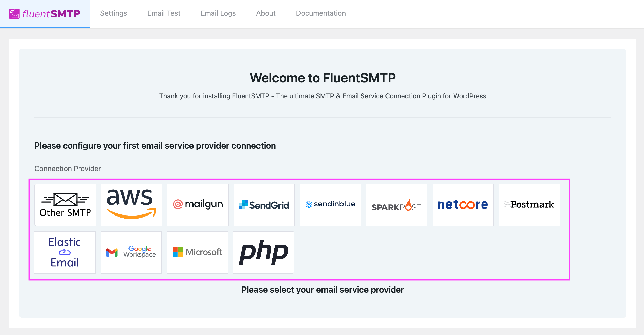
Task: Open the Settings tab
Action: [x=113, y=13]
